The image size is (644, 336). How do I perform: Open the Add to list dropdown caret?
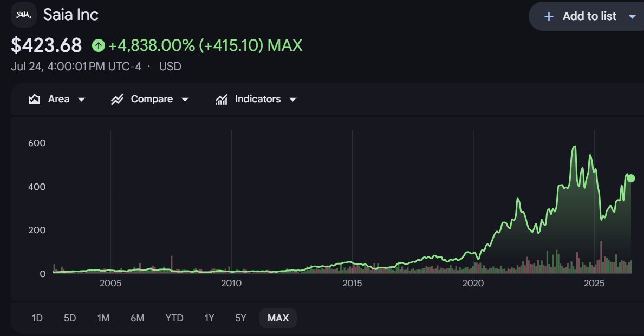pos(633,17)
